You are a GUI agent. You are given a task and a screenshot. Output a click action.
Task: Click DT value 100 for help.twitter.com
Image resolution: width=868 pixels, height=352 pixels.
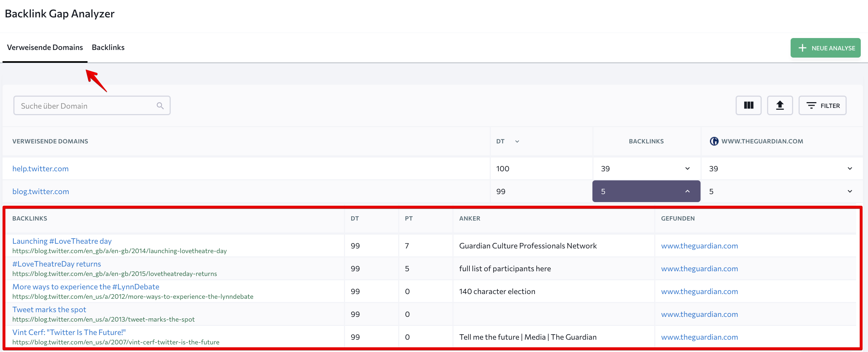coord(503,168)
